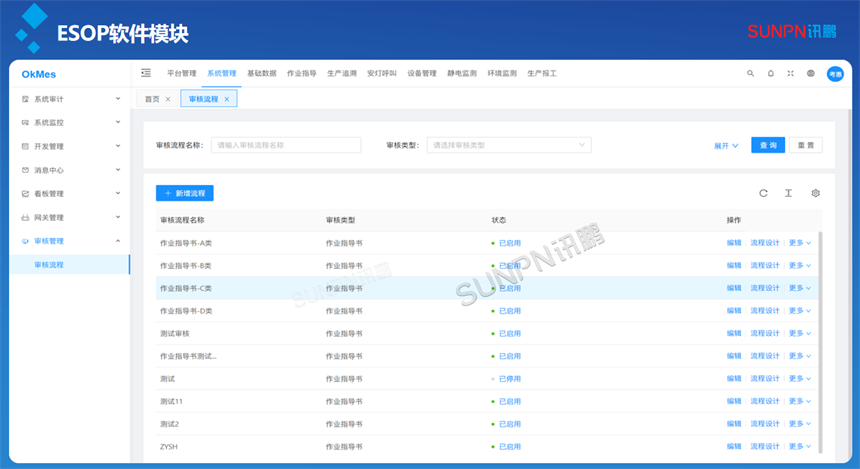Change table row density icon
860x469 pixels.
pos(788,193)
